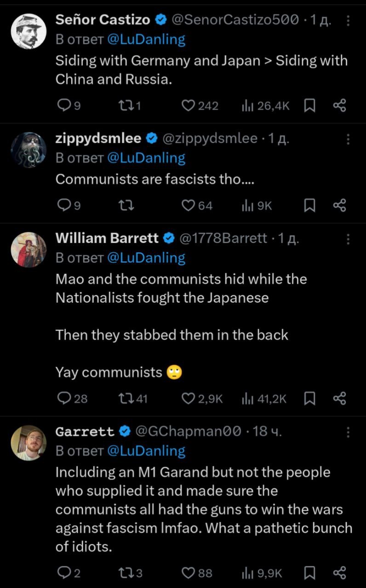Bookmark Garrett's reply
The image size is (366, 588).
coord(310,573)
